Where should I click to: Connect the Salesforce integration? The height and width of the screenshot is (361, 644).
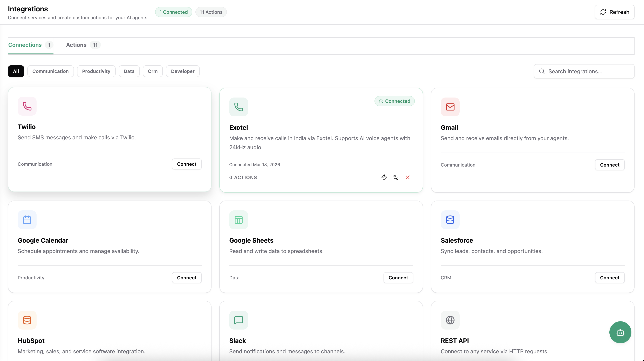pos(609,277)
